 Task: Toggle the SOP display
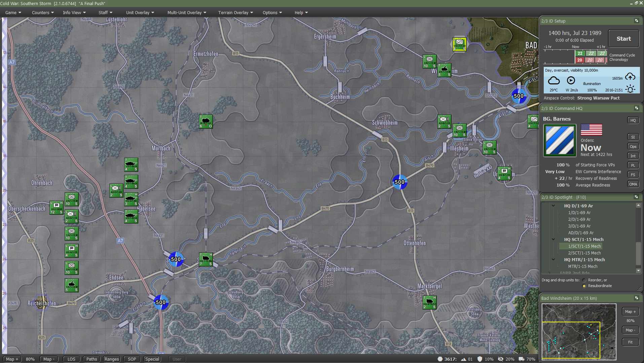(x=132, y=359)
